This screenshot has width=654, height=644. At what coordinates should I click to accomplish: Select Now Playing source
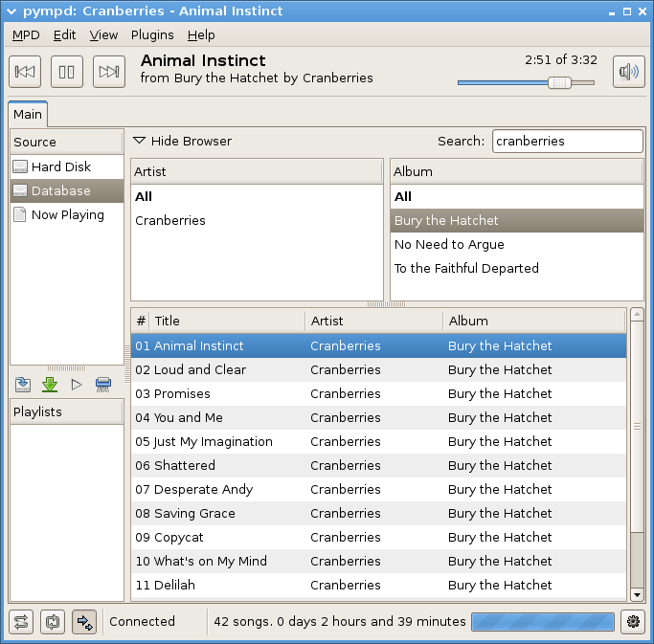(x=67, y=214)
